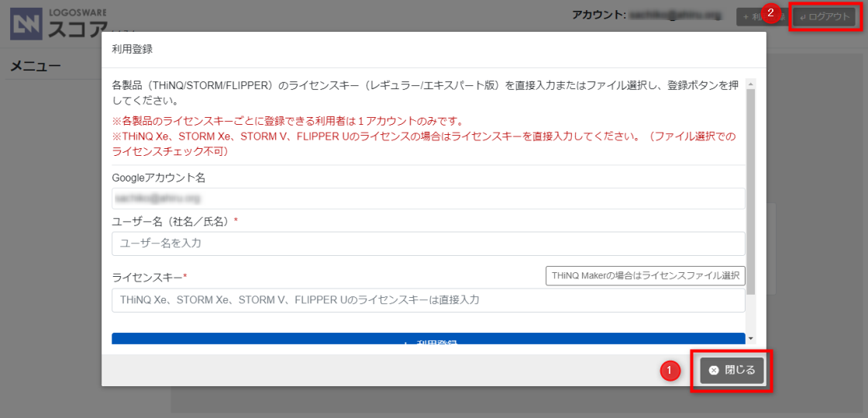Click the LOGOSWARE logo icon
Screen dimensions: 868x418
[x=26, y=24]
